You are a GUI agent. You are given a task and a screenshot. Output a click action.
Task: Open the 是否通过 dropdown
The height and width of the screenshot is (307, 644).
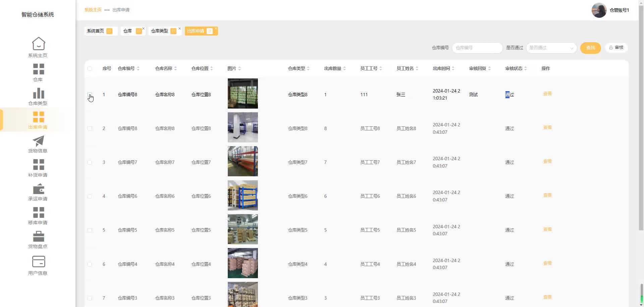point(551,48)
